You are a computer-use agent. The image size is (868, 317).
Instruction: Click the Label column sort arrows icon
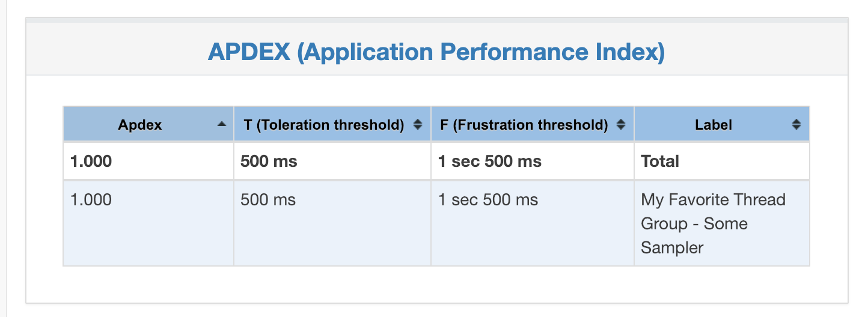point(796,125)
